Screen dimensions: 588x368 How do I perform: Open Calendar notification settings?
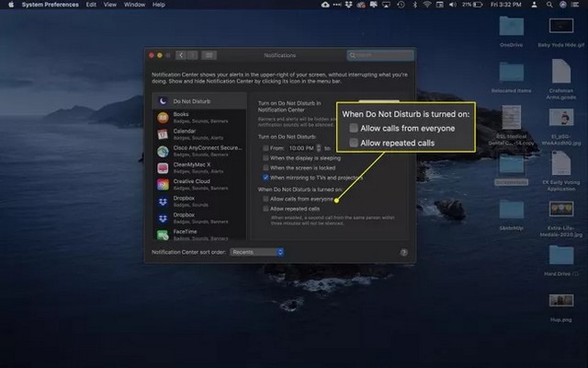coord(199,134)
